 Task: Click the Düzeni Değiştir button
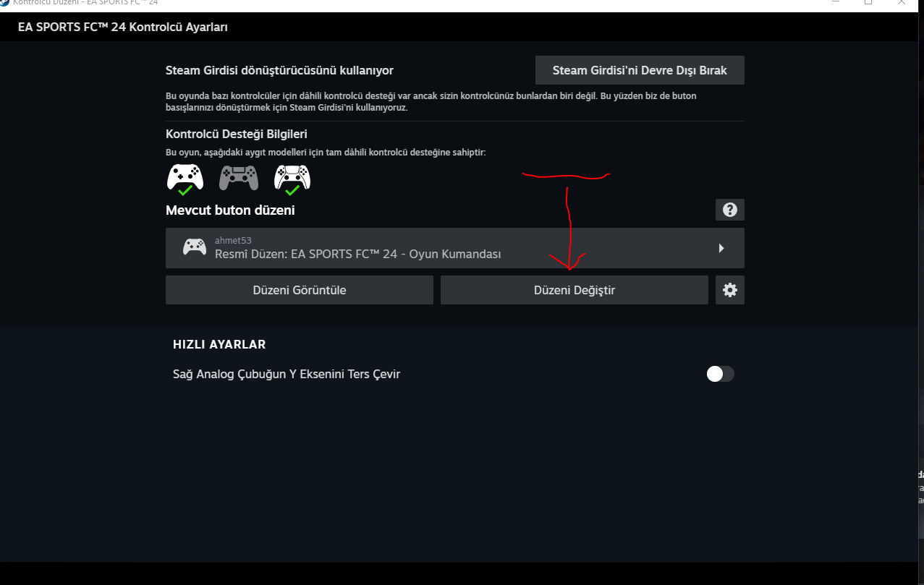pos(575,290)
